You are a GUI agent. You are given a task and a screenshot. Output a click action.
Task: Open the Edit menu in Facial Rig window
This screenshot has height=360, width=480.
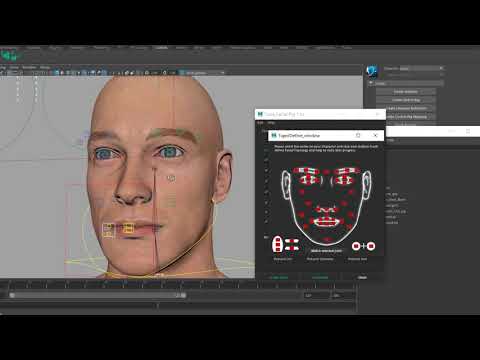tap(260, 123)
